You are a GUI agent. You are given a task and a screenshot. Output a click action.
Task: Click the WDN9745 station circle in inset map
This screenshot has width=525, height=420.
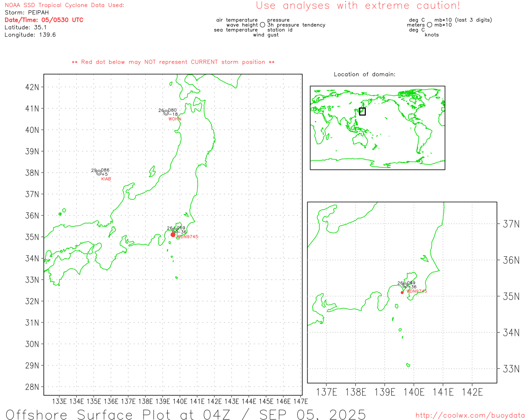tap(405, 285)
